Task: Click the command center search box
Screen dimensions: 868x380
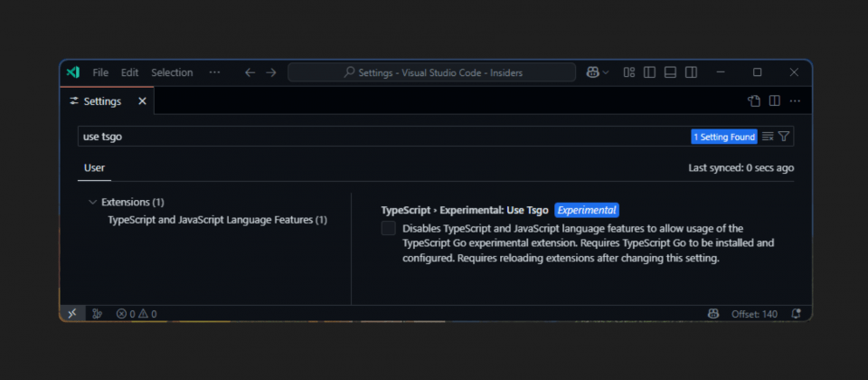Action: pos(432,72)
